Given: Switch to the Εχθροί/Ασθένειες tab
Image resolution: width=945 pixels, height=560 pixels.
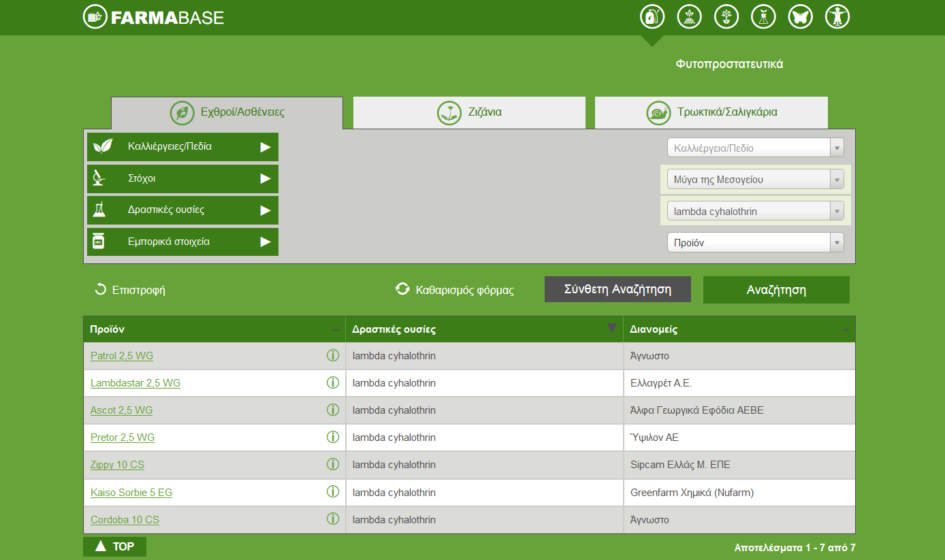Looking at the screenshot, I should point(227,113).
